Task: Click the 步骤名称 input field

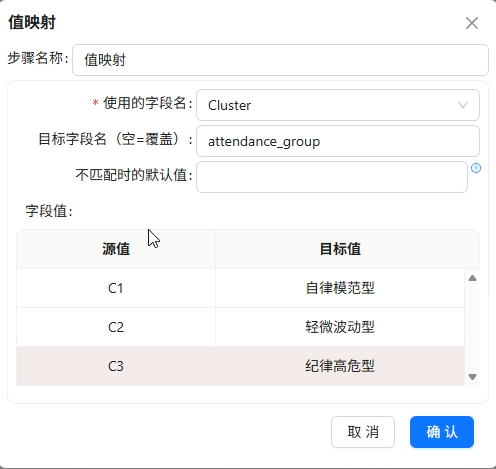Action: (x=280, y=60)
